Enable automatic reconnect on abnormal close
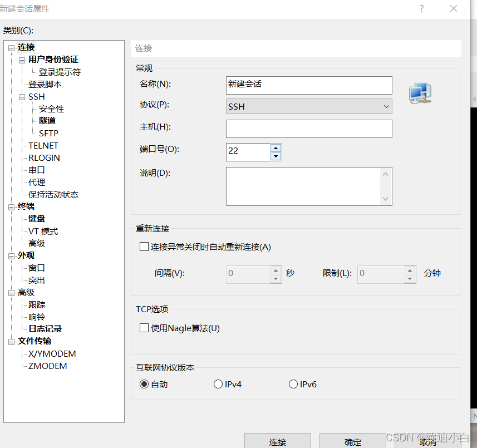The height and width of the screenshot is (448, 477). pyautogui.click(x=144, y=247)
